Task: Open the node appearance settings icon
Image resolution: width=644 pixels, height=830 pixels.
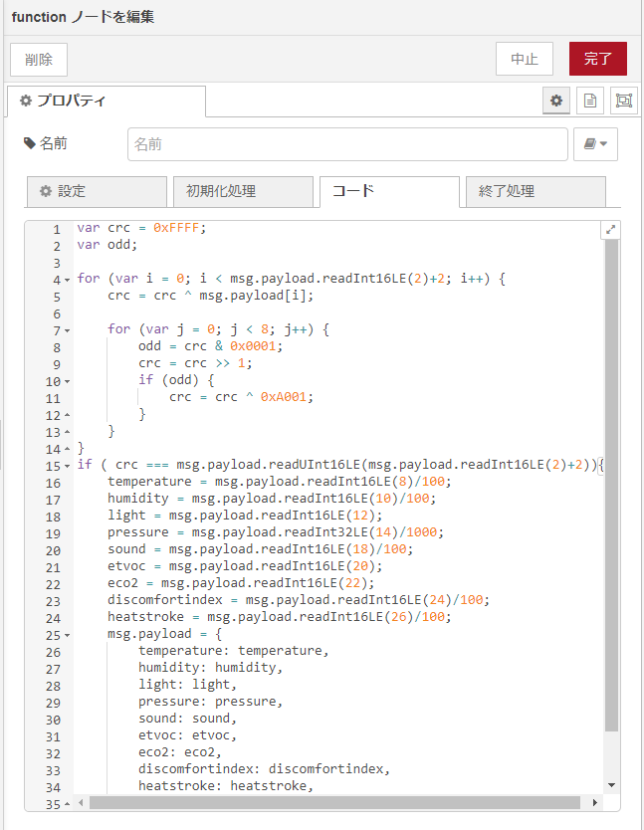Action: (624, 101)
